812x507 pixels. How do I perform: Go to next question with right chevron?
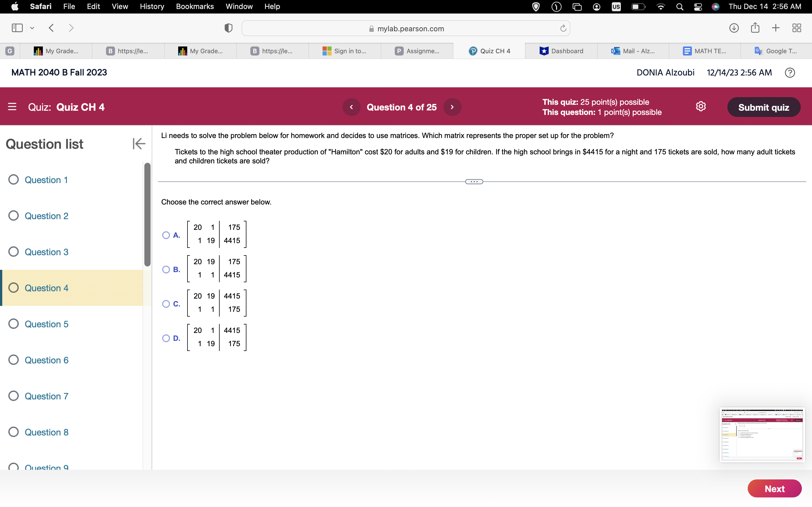tap(452, 107)
